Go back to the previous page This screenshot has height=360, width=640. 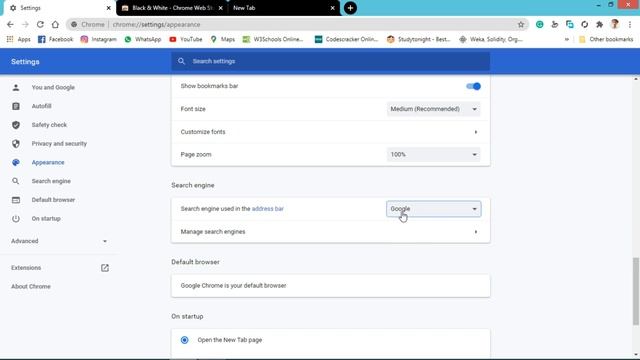click(x=10, y=24)
